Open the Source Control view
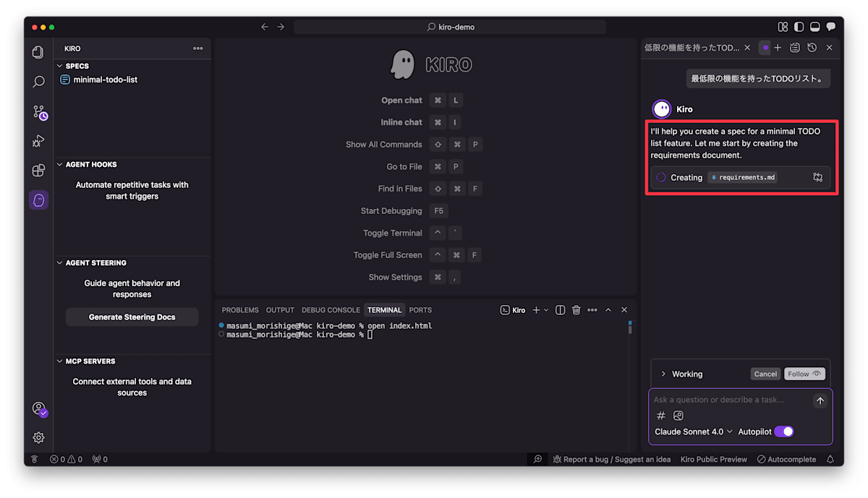This screenshot has width=868, height=498. coord(39,112)
